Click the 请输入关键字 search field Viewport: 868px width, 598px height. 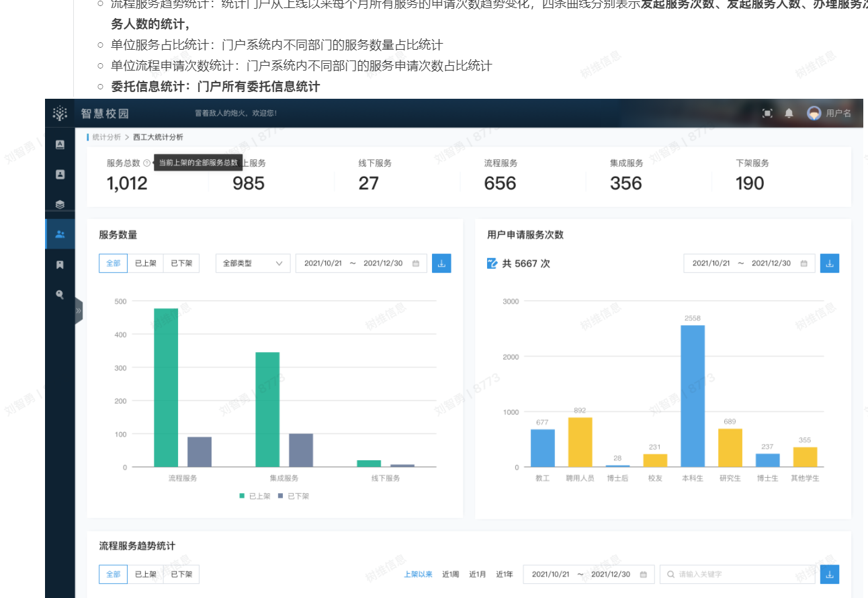point(736,574)
